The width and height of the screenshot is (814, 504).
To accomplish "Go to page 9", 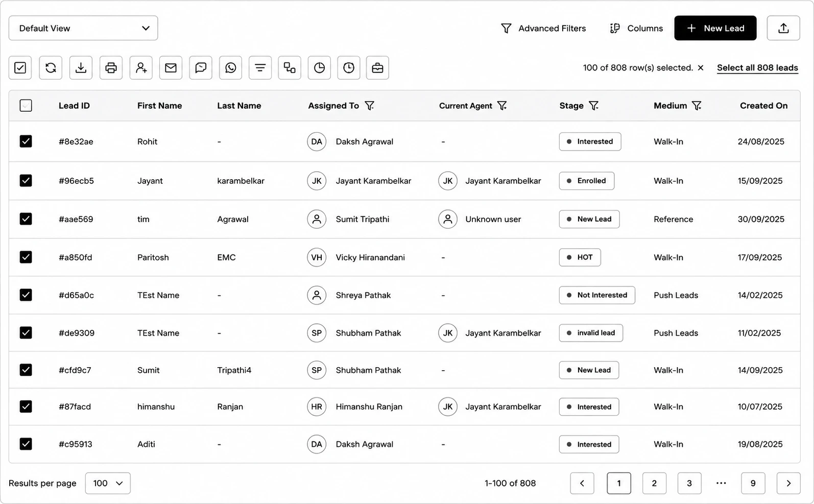I will [x=753, y=483].
